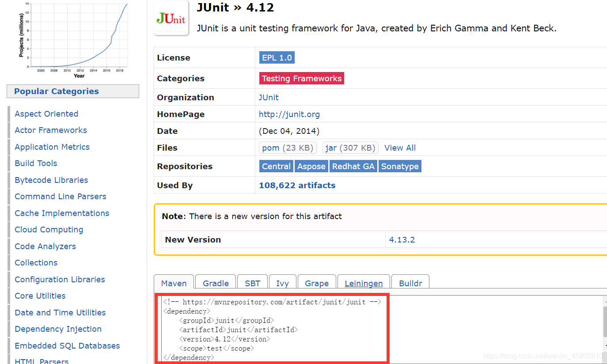Click the projects growth chart thumbnail

(73, 40)
